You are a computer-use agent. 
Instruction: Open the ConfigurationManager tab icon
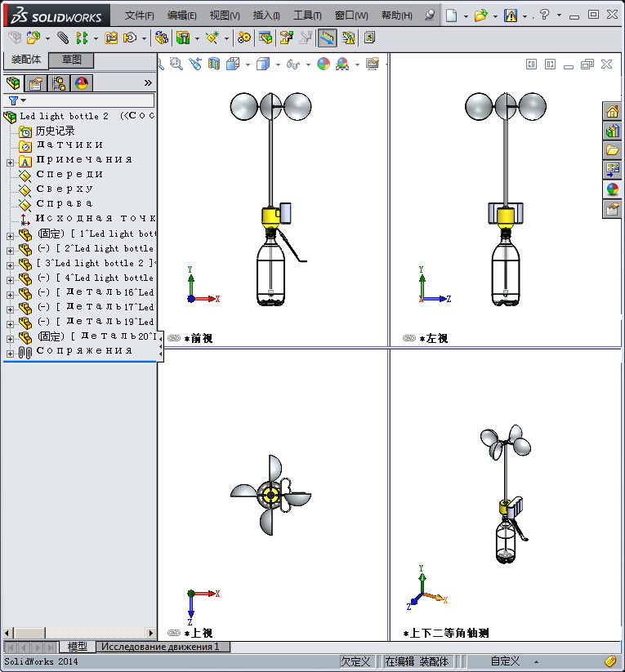59,82
